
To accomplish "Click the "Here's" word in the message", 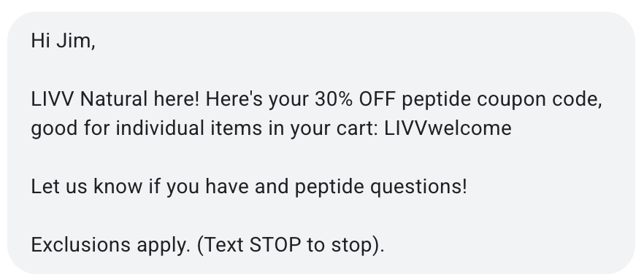I will (x=234, y=99).
